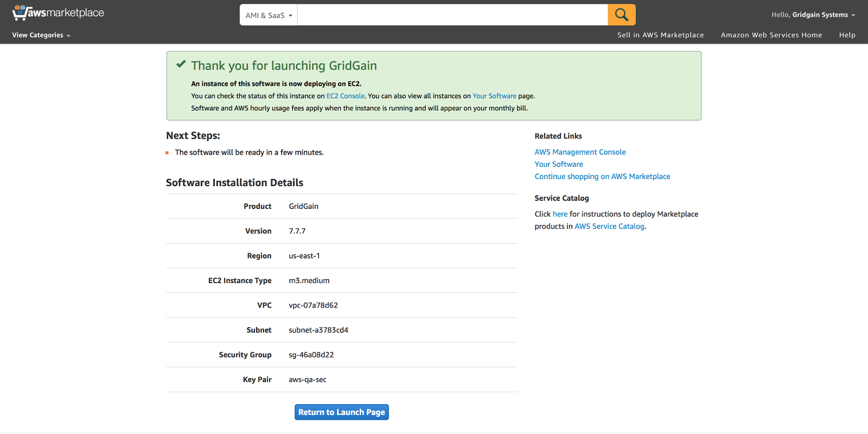868x434 pixels.
Task: Click the VPC value vpc-07a78d62
Action: pos(313,305)
